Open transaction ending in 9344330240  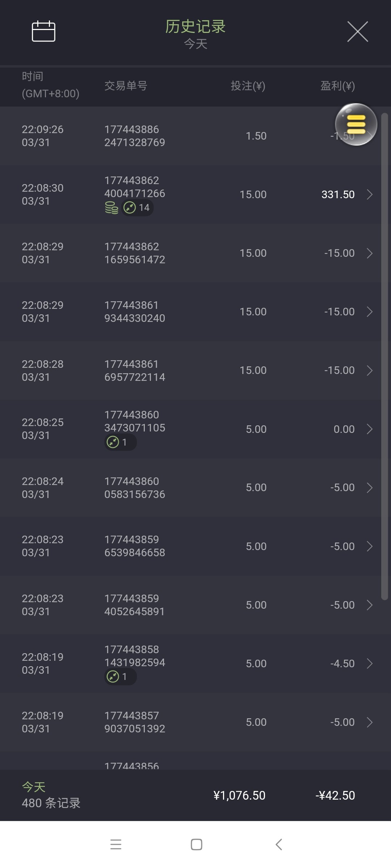(x=135, y=312)
